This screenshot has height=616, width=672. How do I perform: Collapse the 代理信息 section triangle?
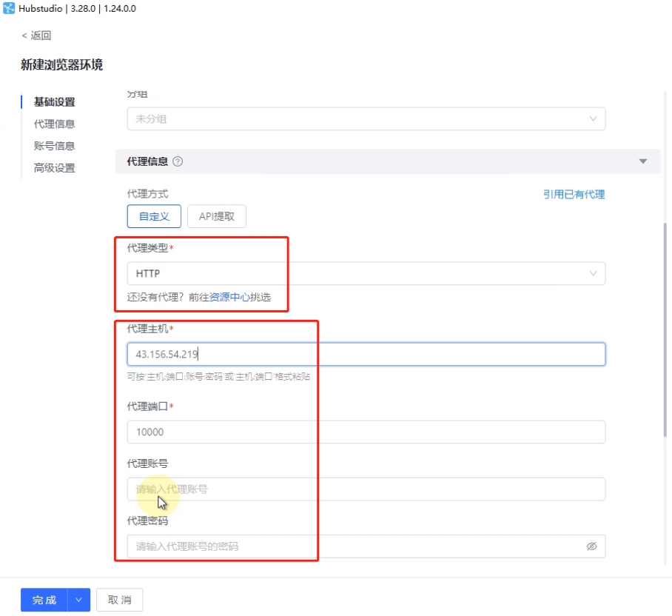point(643,161)
